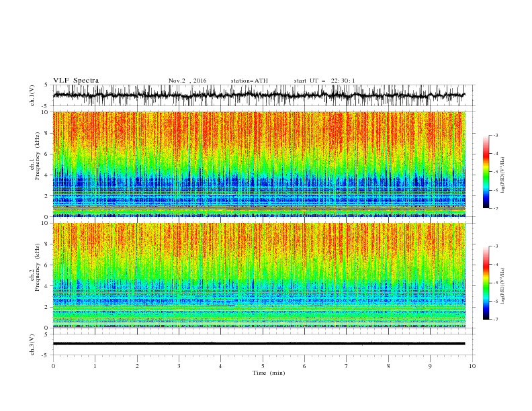Click time axis tick label "0"

(53, 366)
